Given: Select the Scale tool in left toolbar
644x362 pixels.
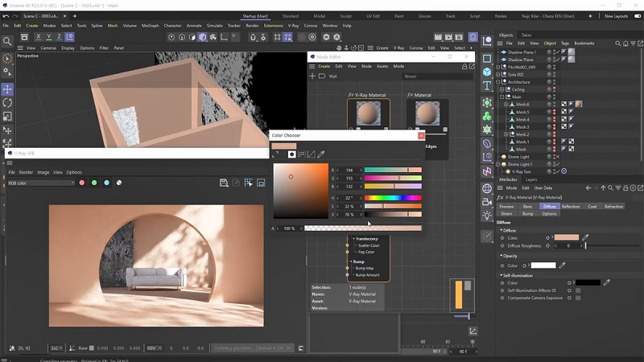Looking at the screenshot, I should 7,116.
